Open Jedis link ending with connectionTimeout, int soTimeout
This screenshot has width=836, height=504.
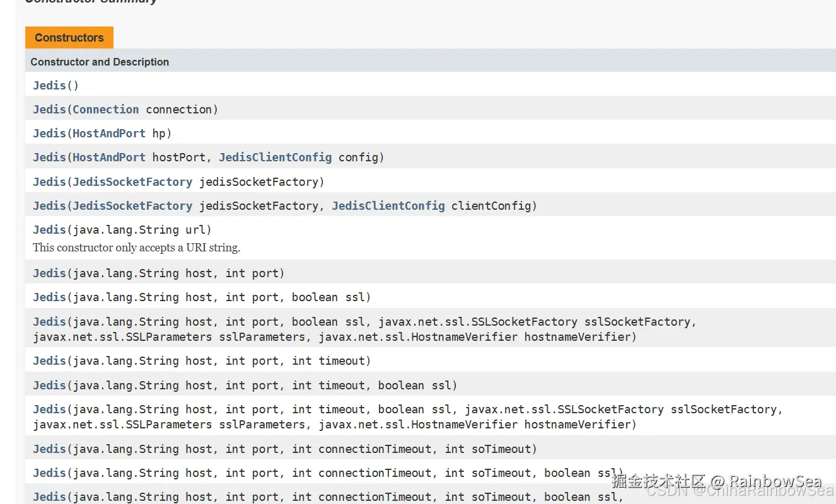[49, 449]
